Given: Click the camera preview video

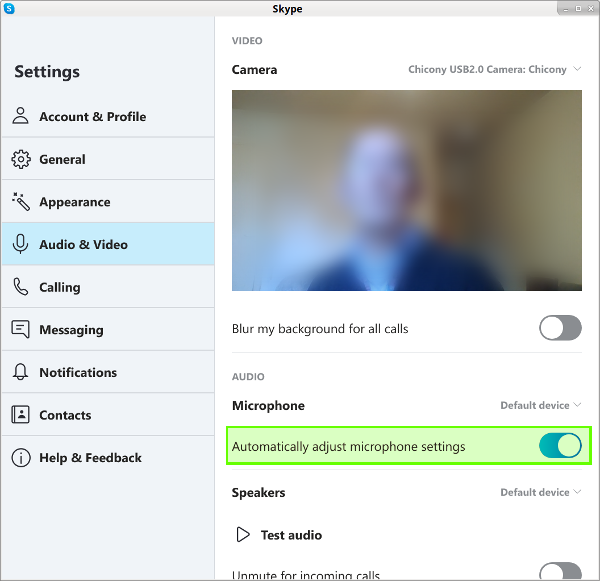Looking at the screenshot, I should coord(407,190).
